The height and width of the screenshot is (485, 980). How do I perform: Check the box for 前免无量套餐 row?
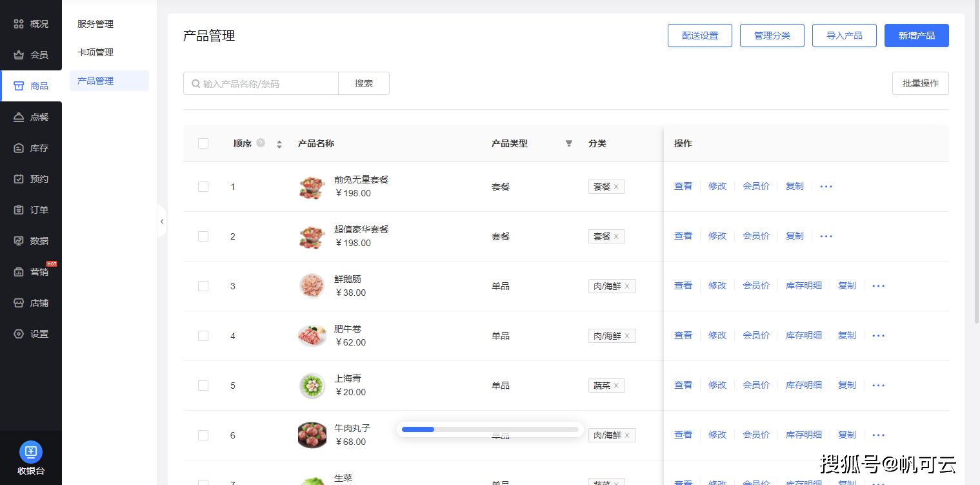(x=203, y=187)
